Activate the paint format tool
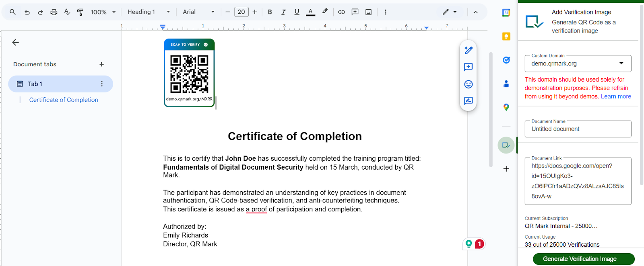 80,12
